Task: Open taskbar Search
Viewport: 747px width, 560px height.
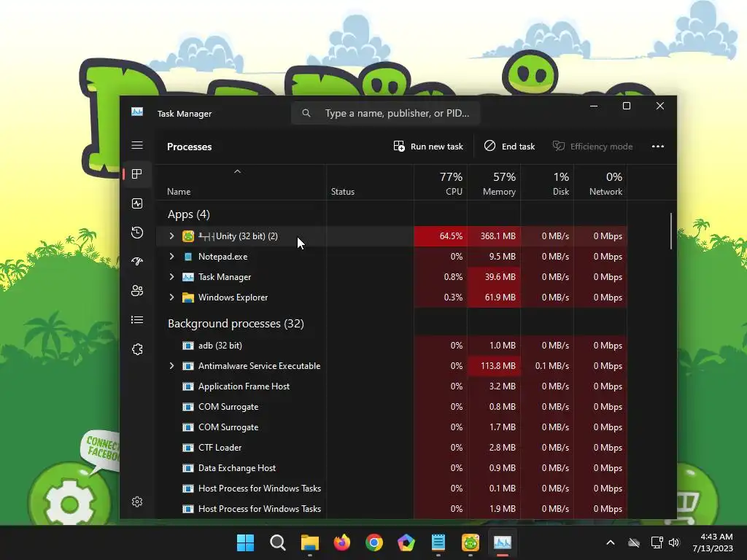Action: click(278, 542)
